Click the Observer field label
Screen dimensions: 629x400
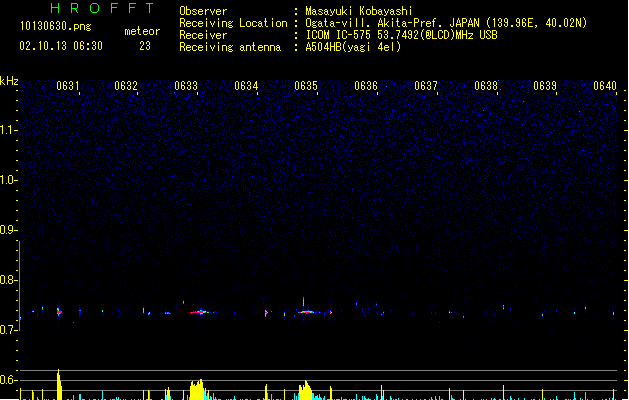pos(203,11)
